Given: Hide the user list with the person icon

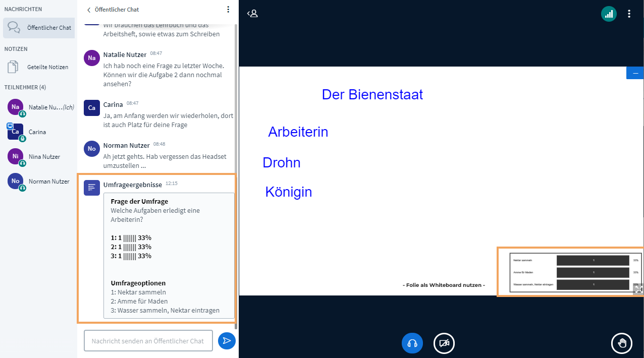Looking at the screenshot, I should point(252,14).
